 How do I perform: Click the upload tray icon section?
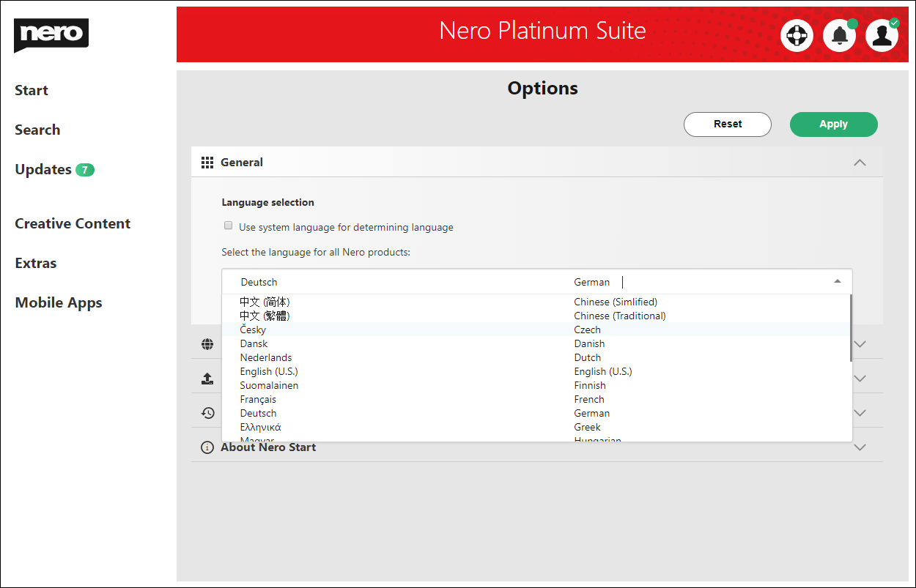point(207,379)
